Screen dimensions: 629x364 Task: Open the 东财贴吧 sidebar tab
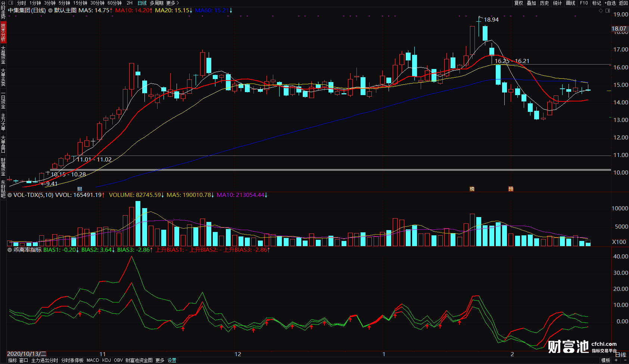[x=3, y=189]
